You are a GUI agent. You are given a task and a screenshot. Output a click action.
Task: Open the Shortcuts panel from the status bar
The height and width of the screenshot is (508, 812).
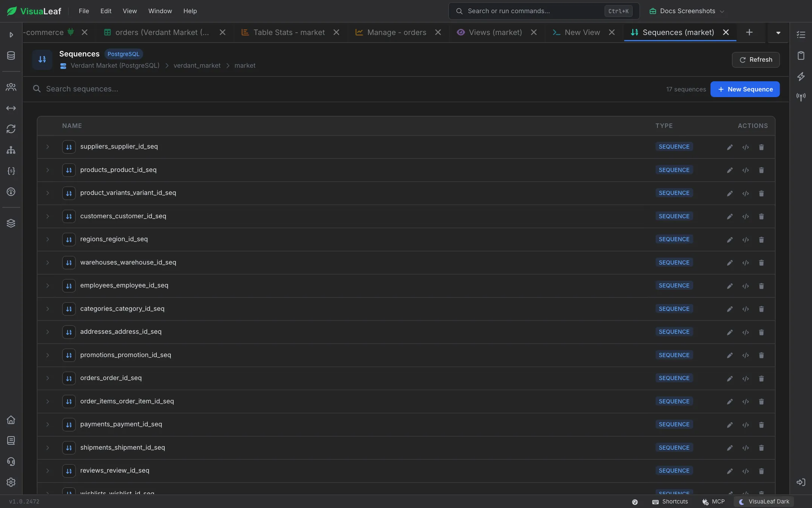click(670, 502)
